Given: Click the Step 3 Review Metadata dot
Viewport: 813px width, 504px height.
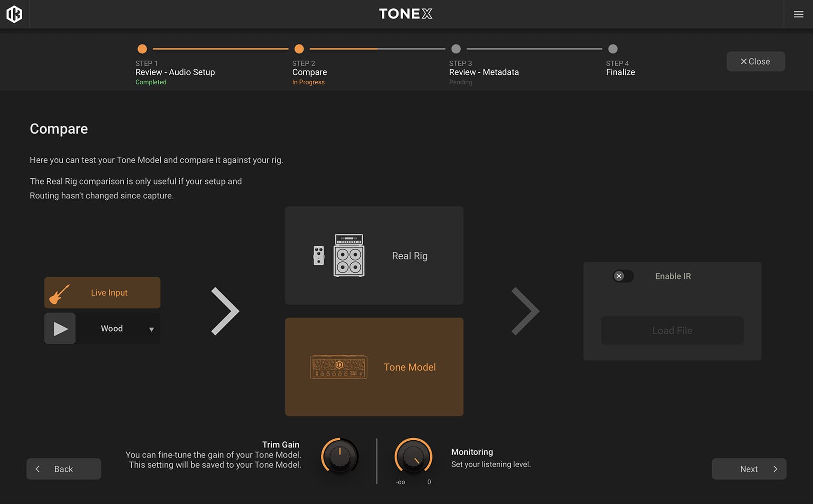Looking at the screenshot, I should click(455, 48).
